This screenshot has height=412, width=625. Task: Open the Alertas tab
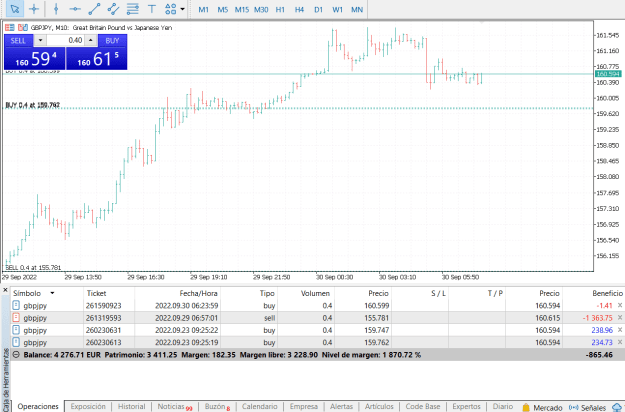point(341,406)
